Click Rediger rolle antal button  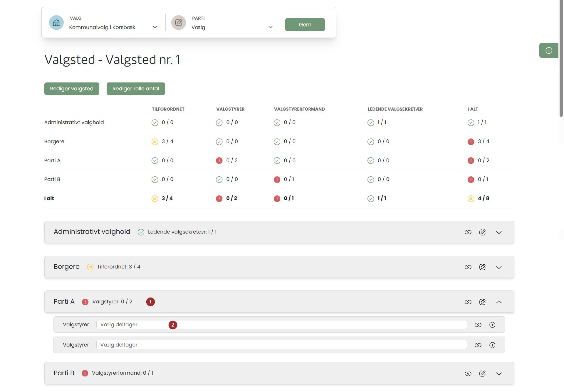[x=136, y=89]
